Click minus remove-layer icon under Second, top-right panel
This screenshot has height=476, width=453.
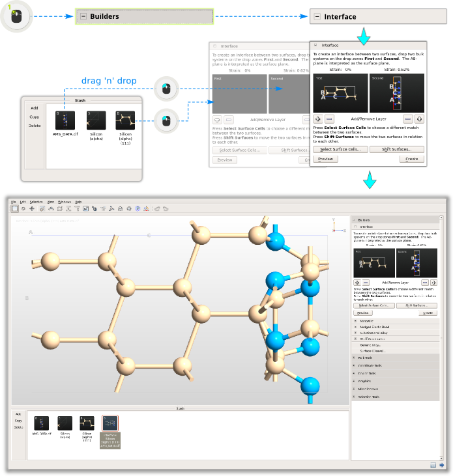point(408,119)
